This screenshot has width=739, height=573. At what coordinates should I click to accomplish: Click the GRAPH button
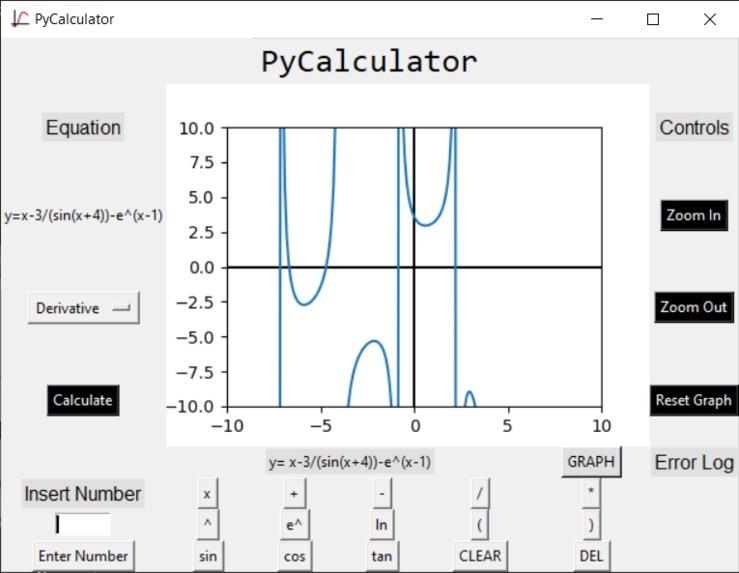(591, 462)
